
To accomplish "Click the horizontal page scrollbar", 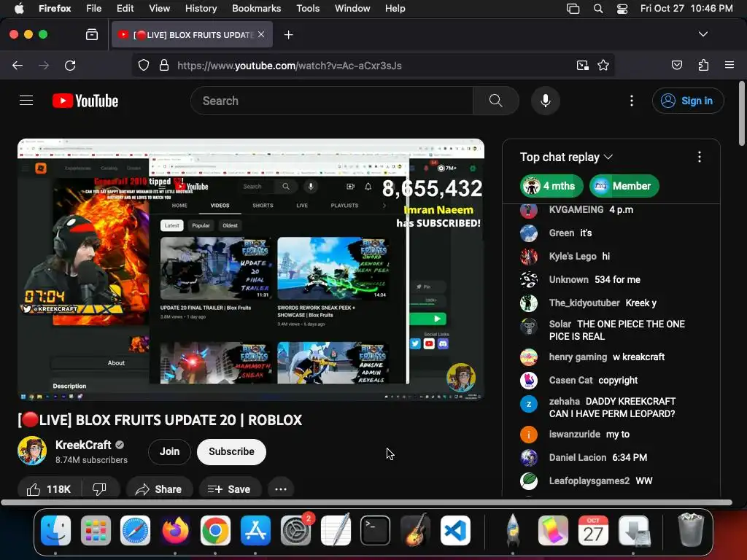I will [366, 502].
